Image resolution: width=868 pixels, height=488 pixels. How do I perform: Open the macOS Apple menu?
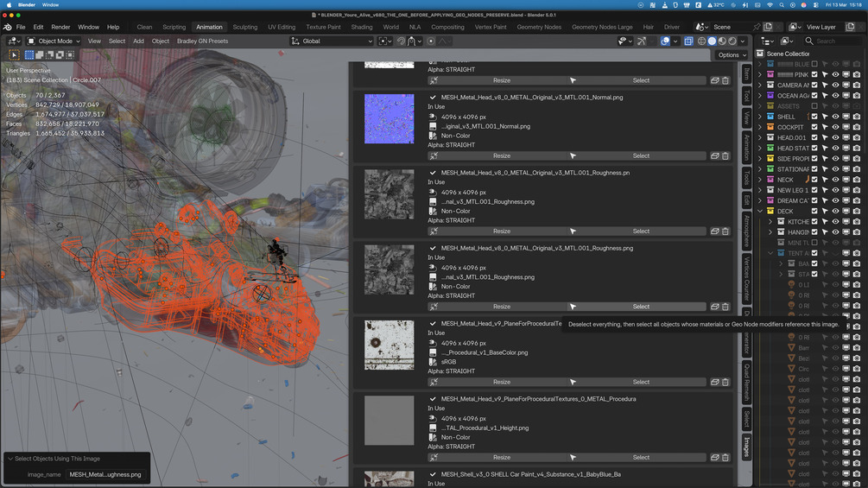coord(9,4)
